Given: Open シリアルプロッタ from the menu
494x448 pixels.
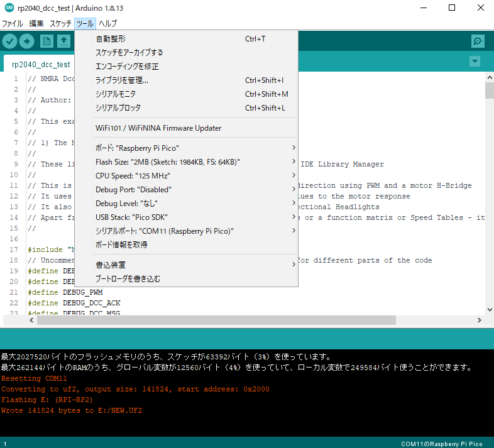Looking at the screenshot, I should 118,108.
